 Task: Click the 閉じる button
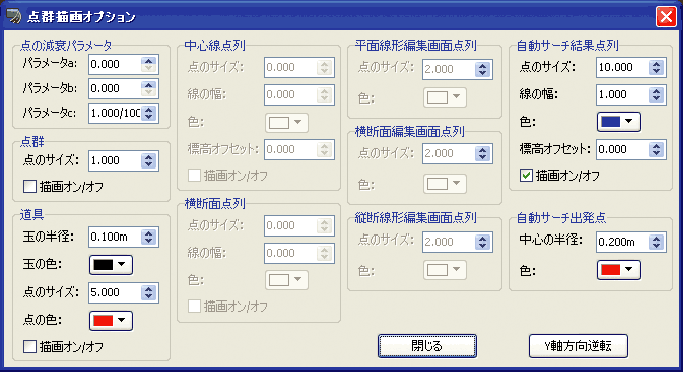click(x=427, y=346)
